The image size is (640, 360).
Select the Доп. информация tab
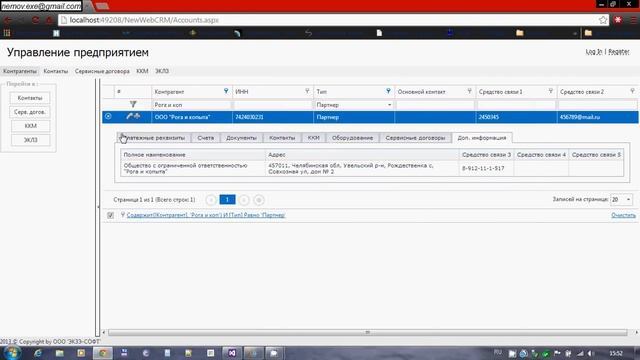click(x=482, y=138)
